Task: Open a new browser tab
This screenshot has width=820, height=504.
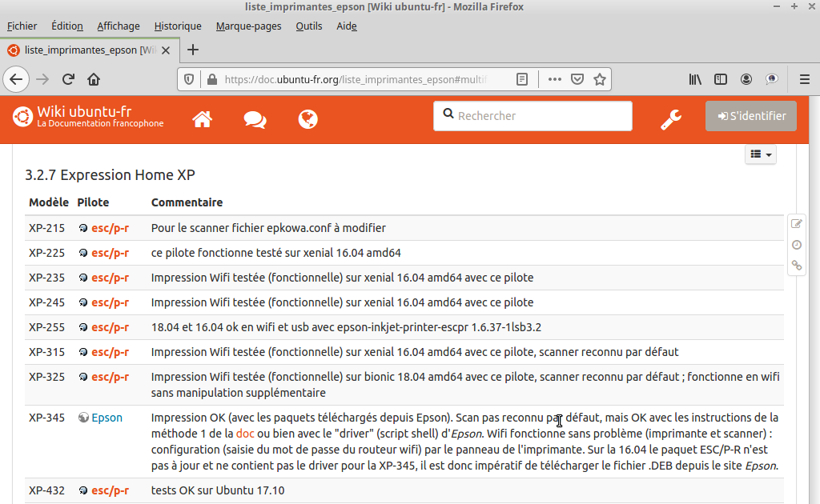Action: [x=193, y=50]
